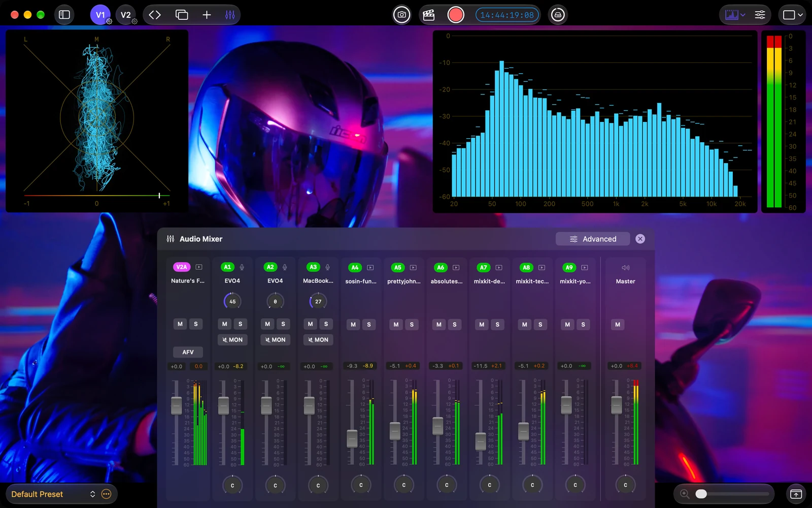The image size is (812, 508).
Task: Open the ellipsis menu beside Default Preset
Action: (x=106, y=494)
